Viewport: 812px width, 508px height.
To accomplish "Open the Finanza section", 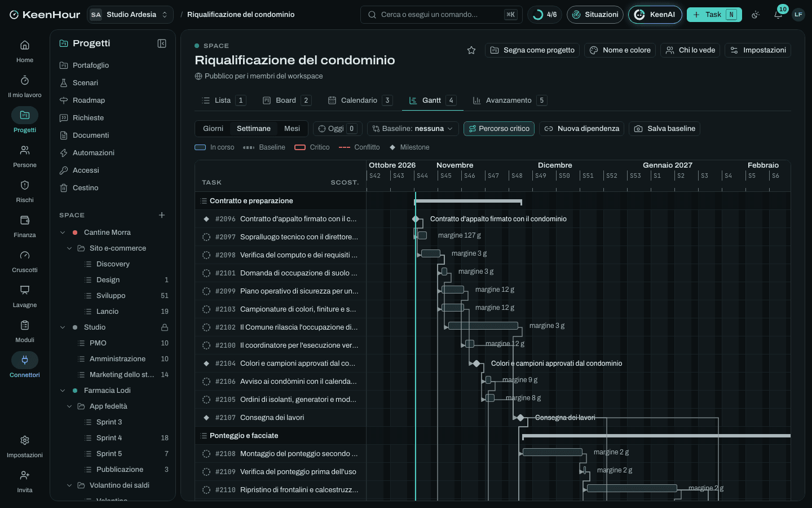I will click(25, 226).
